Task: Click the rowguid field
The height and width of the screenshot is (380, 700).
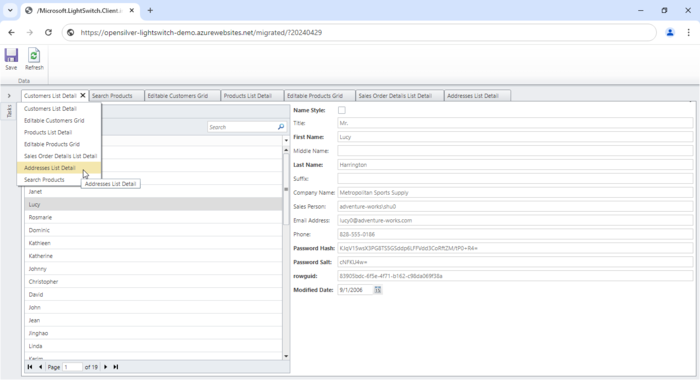Action: point(515,276)
